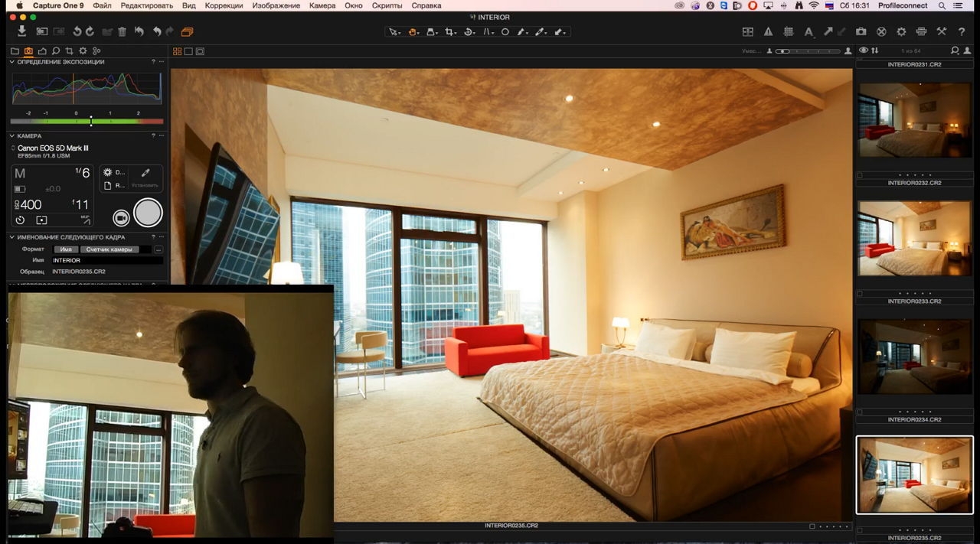Click the Undo arrow in toolbar
This screenshot has width=980, height=544.
click(157, 31)
